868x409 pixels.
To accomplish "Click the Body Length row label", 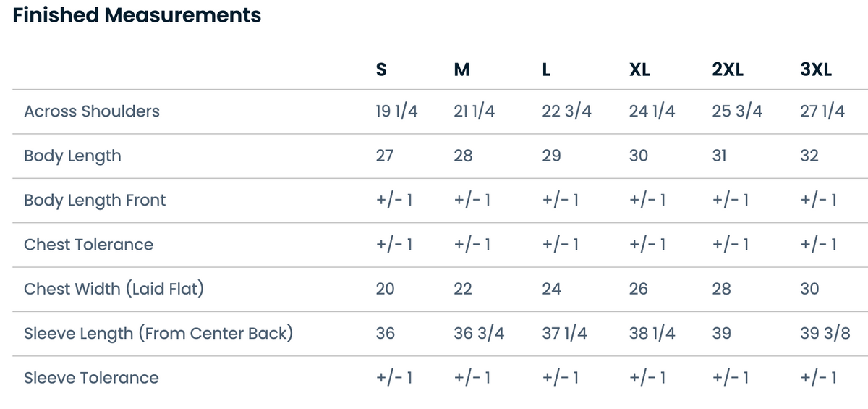I will [72, 156].
